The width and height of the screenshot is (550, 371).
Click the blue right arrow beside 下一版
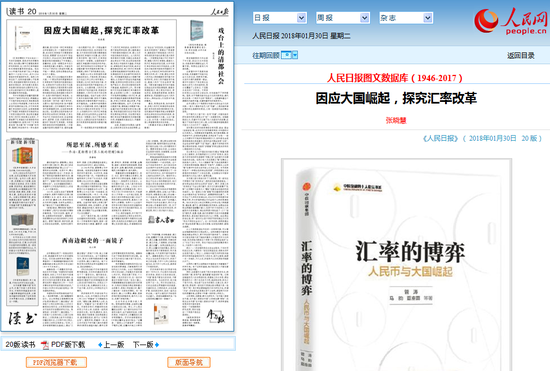click(x=157, y=345)
